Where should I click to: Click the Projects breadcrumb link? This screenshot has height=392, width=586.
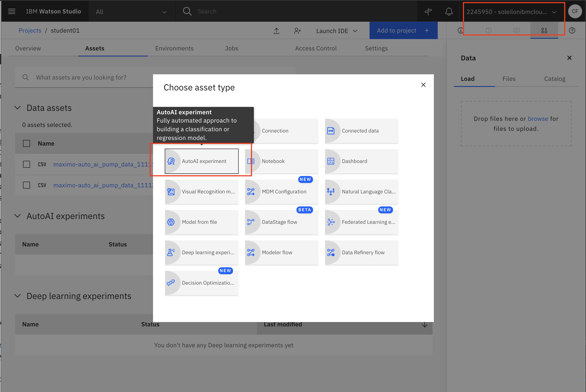30,30
